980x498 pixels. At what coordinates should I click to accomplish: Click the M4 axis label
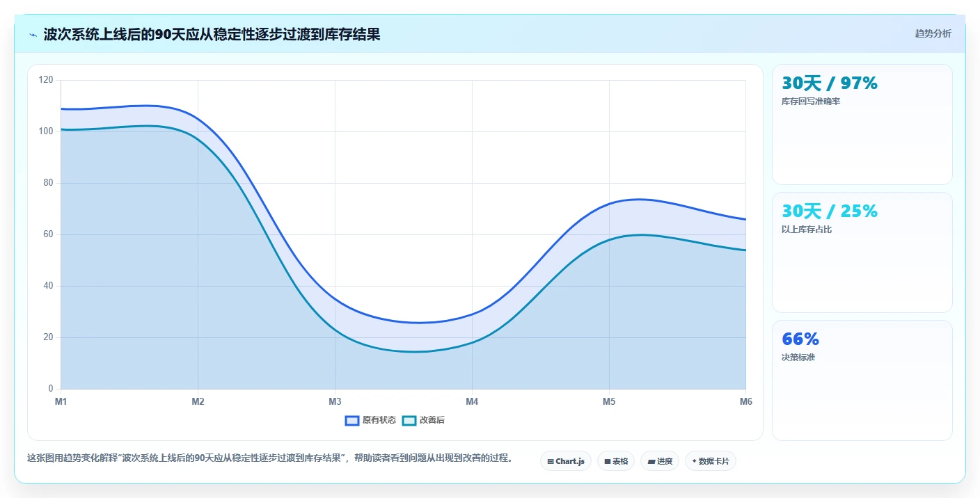click(x=472, y=401)
